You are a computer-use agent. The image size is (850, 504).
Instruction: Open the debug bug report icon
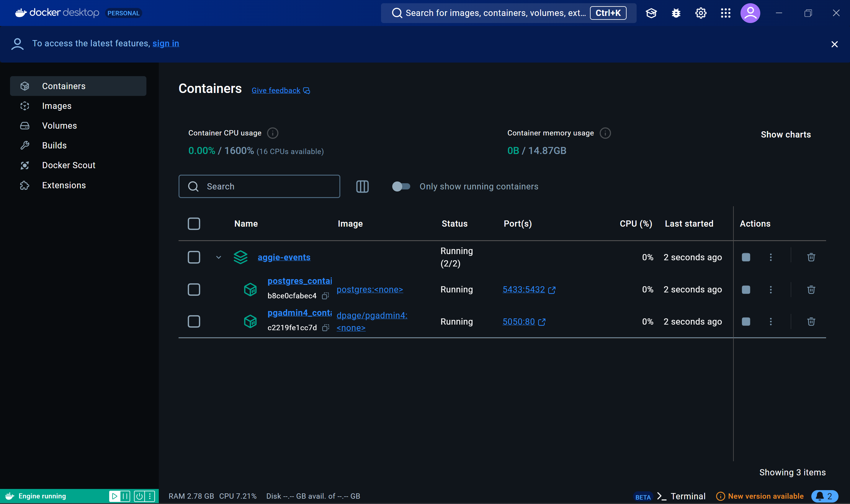(x=676, y=13)
